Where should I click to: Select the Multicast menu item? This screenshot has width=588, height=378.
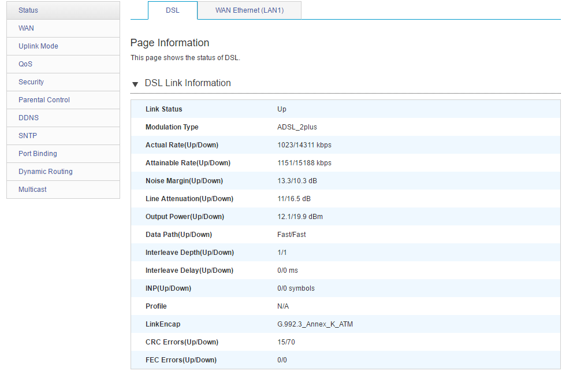pos(32,190)
